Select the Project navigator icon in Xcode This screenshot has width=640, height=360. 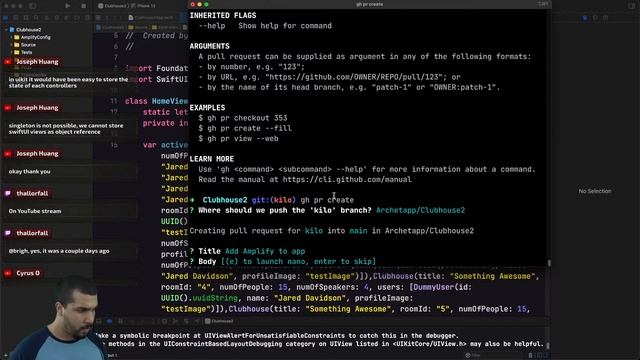6,18
